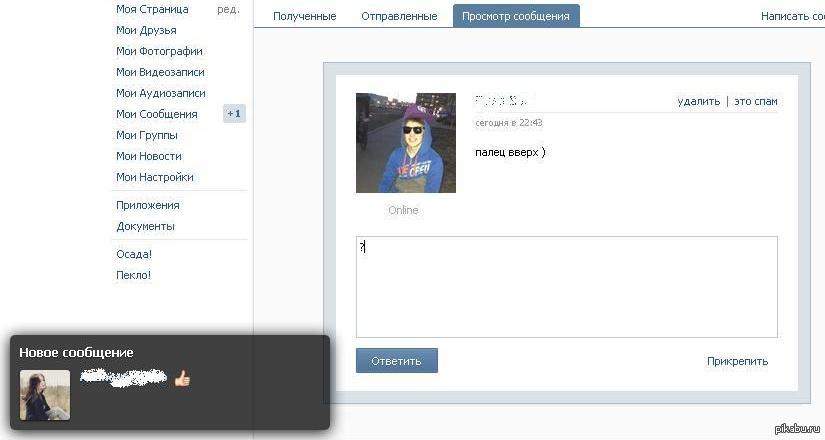
Task: Switch to the Отправленные tab
Action: (399, 16)
